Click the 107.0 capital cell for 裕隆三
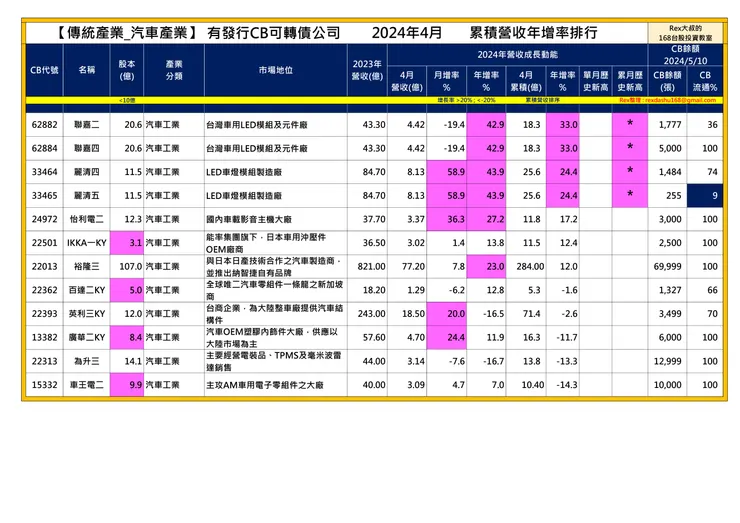The image size is (740, 523). [127, 266]
